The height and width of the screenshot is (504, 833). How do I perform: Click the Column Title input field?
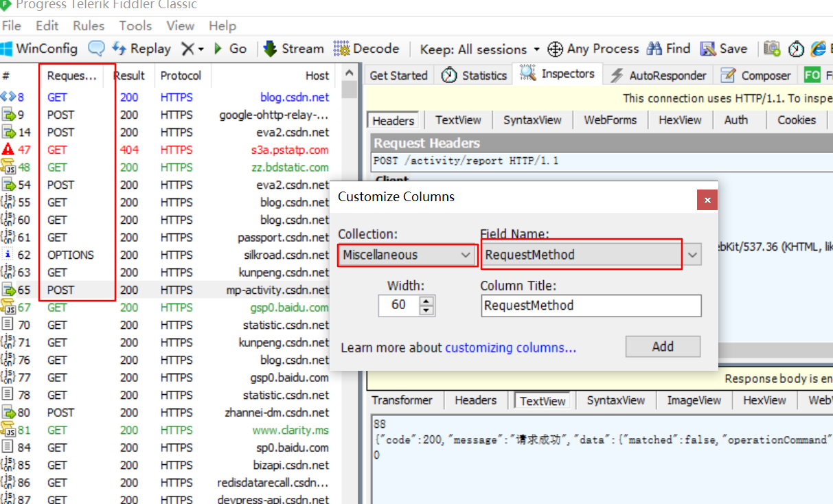coord(591,306)
